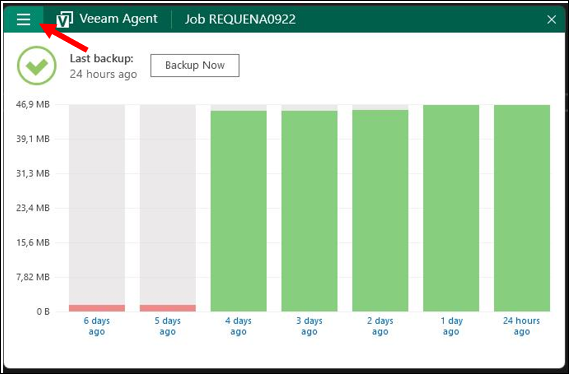Open the 2 days ago link
569x374 pixels.
[380, 326]
